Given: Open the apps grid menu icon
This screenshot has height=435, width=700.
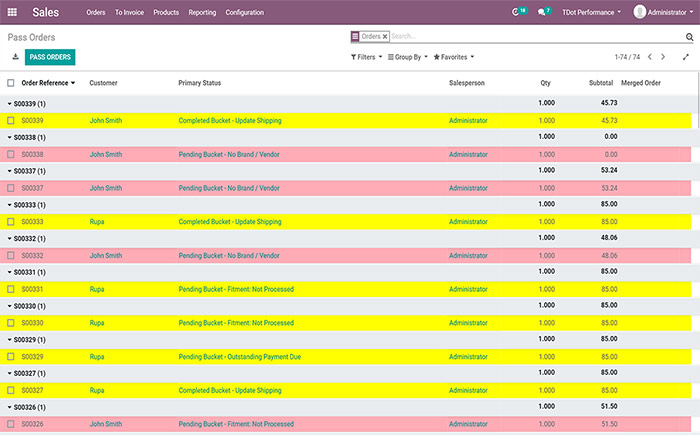Looking at the screenshot, I should click(x=12, y=12).
